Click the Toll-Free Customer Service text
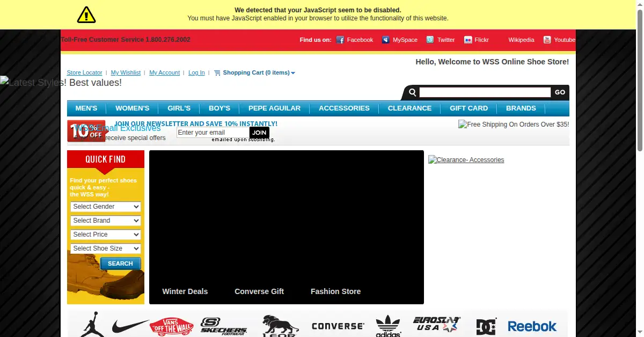644x337 pixels. (126, 40)
